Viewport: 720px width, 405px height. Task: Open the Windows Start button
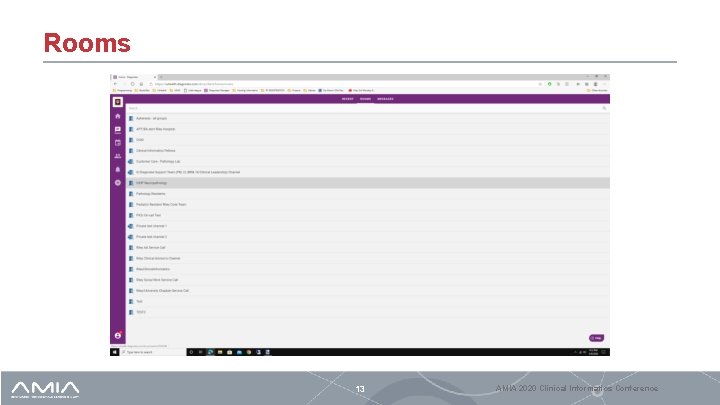pyautogui.click(x=114, y=352)
